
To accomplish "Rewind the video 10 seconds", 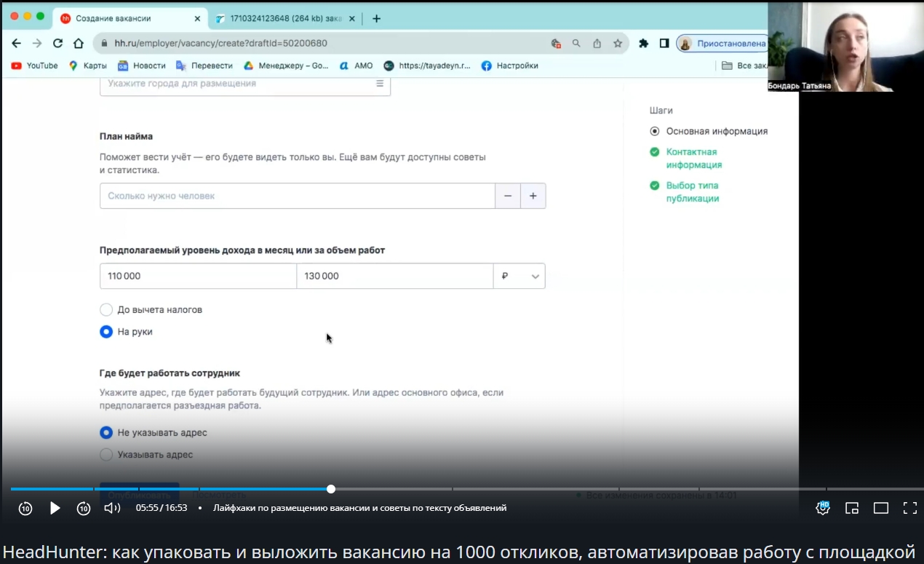I will [x=25, y=508].
